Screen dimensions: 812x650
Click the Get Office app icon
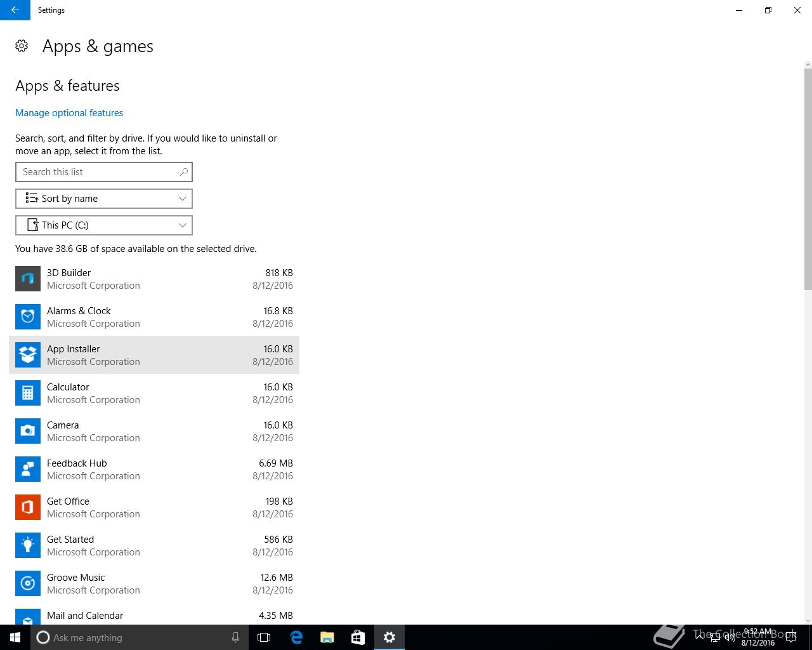click(28, 507)
